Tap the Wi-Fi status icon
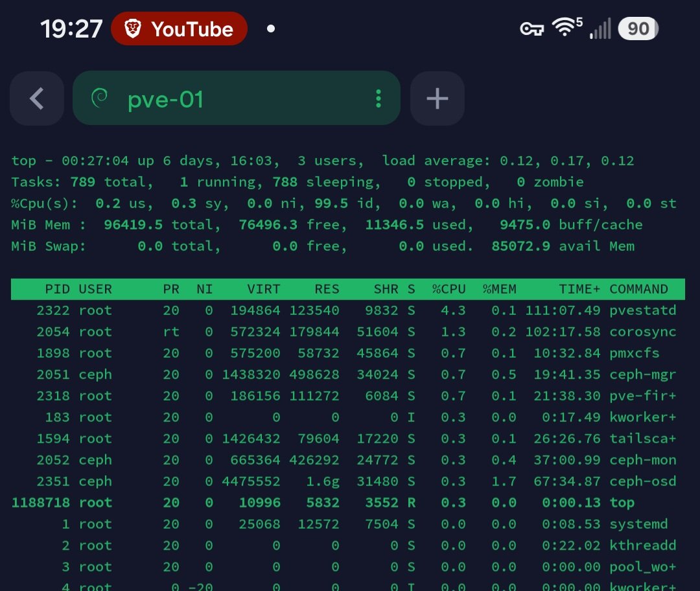 [567, 27]
